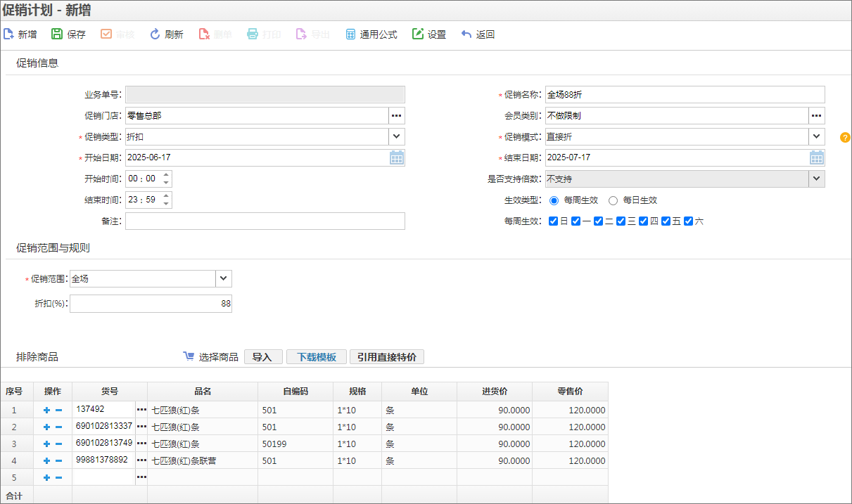Uncheck the 六 weekday checkbox

688,221
